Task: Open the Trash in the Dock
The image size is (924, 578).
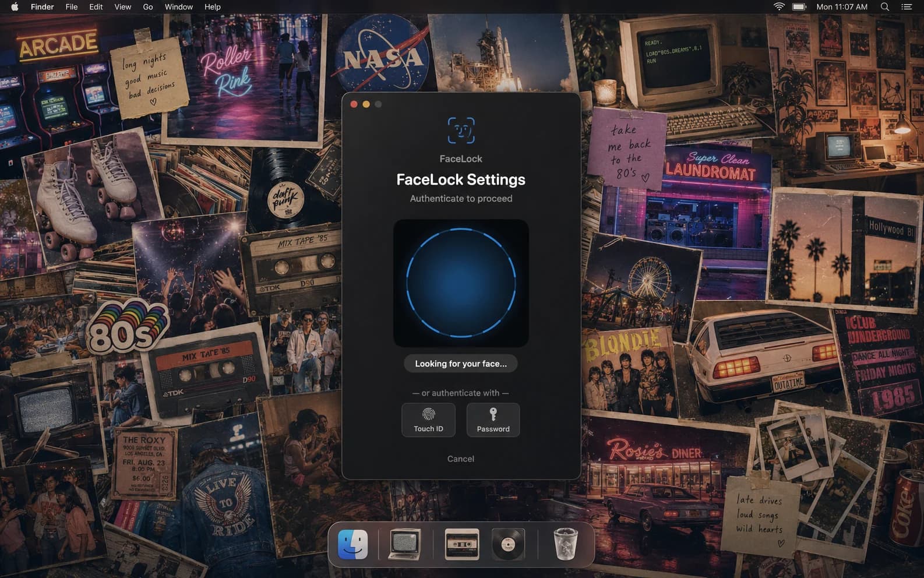Action: pos(565,544)
